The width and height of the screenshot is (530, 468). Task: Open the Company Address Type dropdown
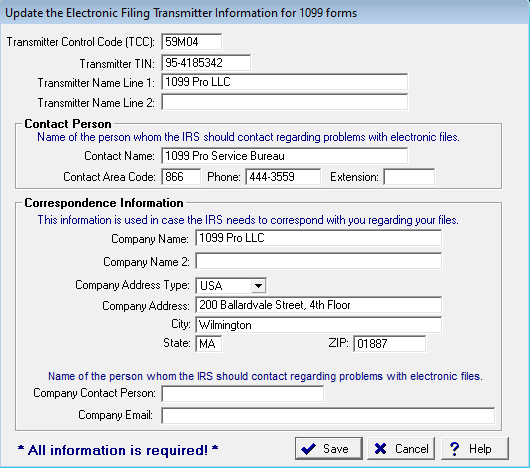pos(259,286)
